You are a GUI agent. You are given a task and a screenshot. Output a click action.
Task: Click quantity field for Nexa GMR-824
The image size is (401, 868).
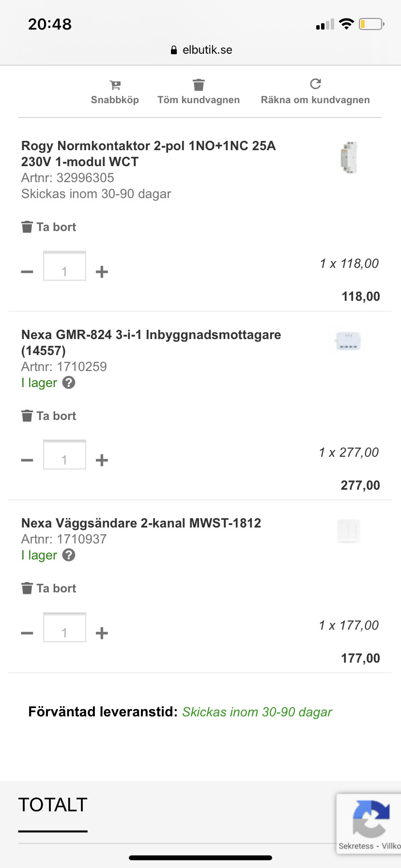click(x=64, y=455)
